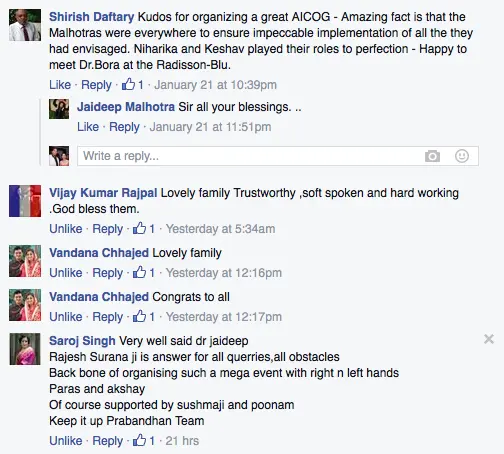
Task: Attach a photo using the camera icon
Action: tap(432, 156)
